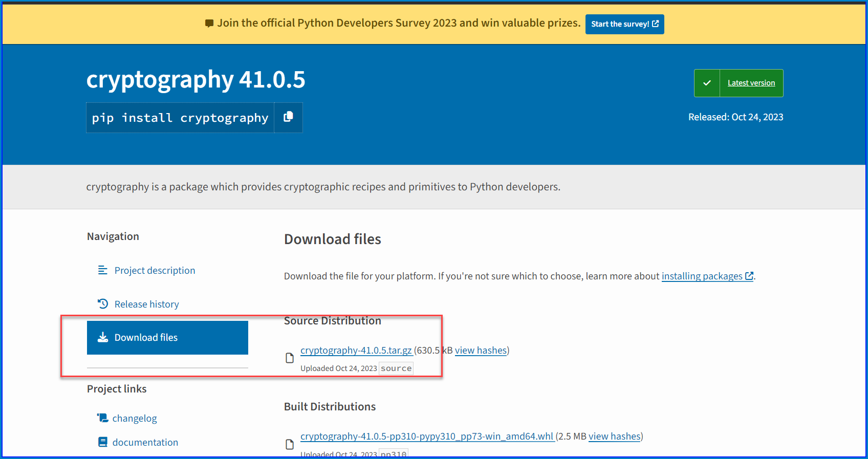View hashes for the pp310 wheel

pos(614,436)
